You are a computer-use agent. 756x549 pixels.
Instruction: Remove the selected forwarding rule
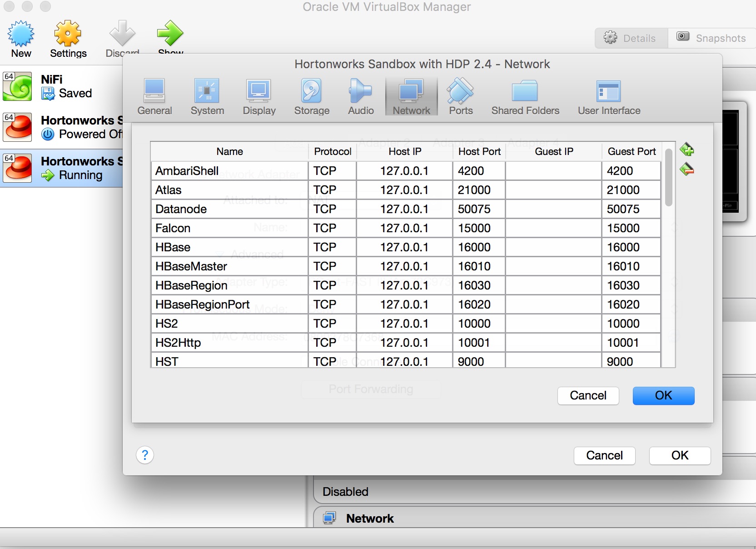[687, 169]
